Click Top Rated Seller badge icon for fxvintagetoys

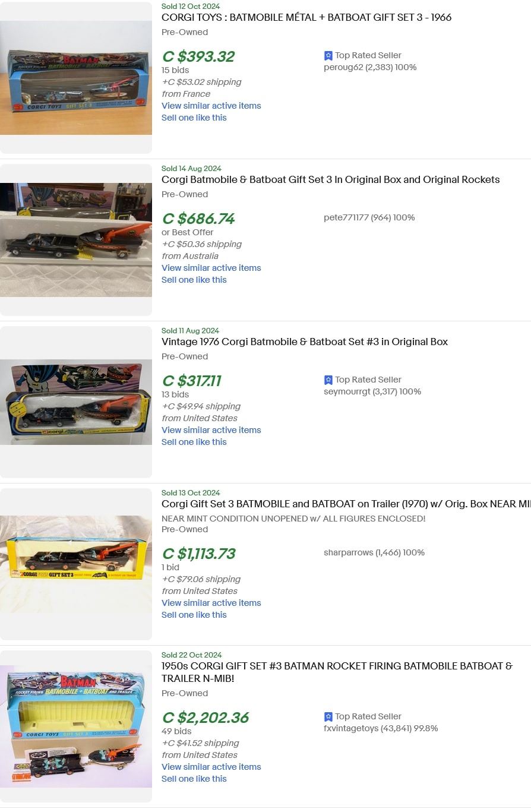coord(328,716)
